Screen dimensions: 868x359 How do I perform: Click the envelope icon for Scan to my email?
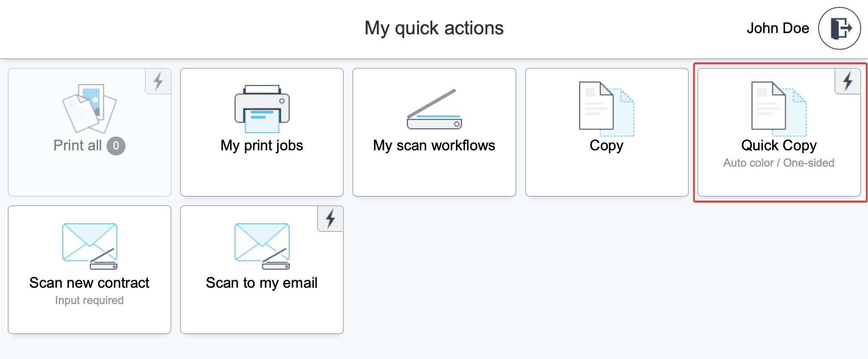(x=262, y=246)
